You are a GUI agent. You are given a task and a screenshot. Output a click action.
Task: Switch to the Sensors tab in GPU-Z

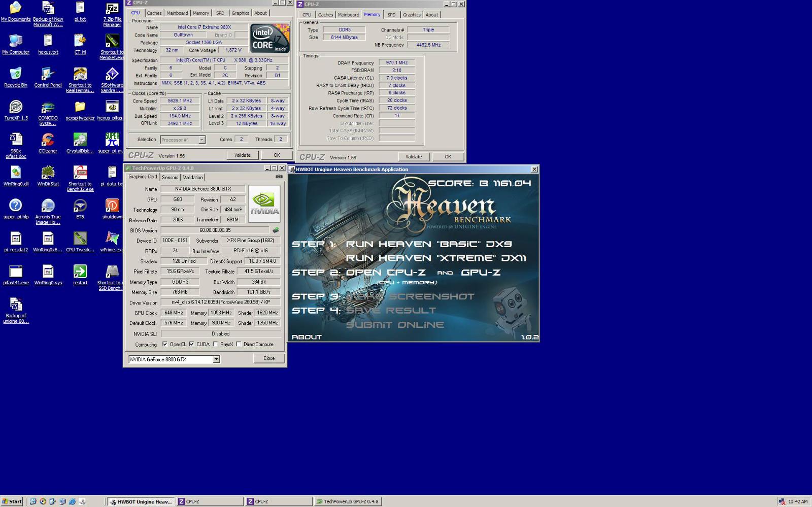coord(170,177)
